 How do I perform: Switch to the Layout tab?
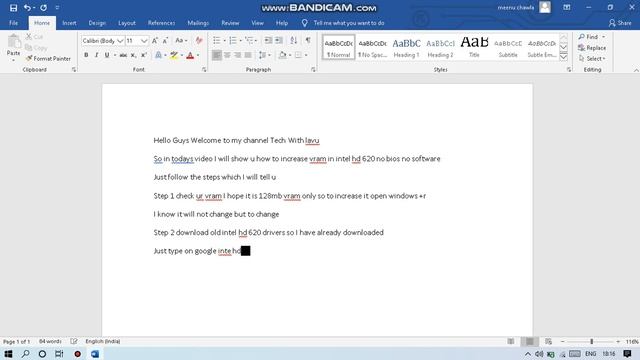(127, 23)
